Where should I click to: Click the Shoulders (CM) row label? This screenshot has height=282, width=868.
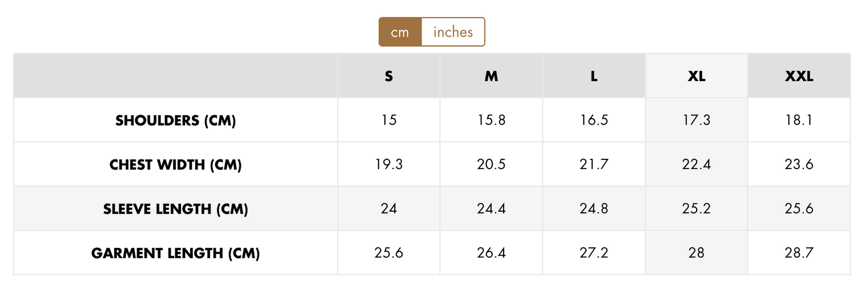point(175,120)
